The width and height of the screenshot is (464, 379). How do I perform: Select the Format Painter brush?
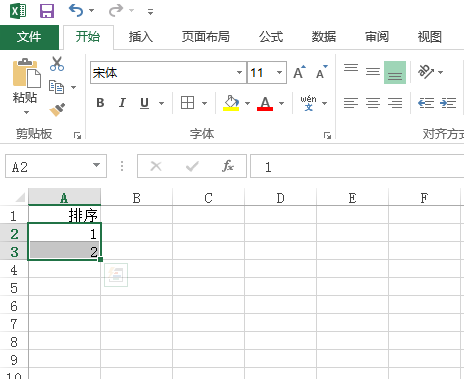coord(57,110)
